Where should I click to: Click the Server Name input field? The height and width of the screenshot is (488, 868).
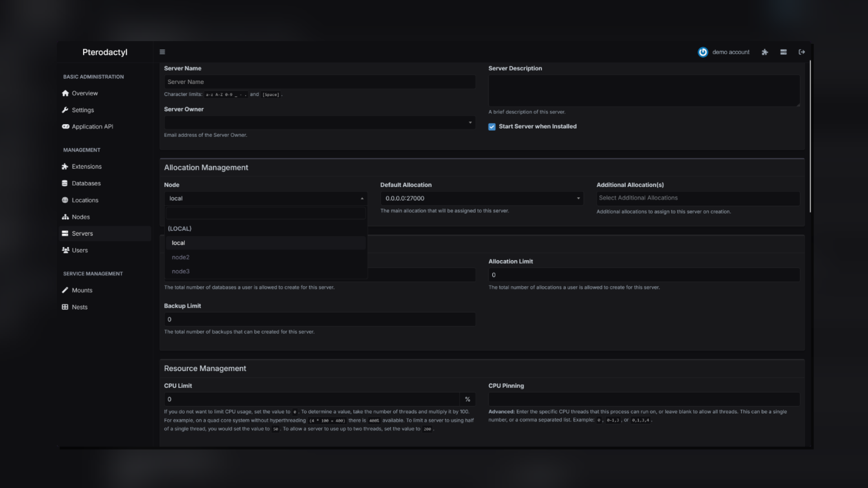click(x=319, y=82)
